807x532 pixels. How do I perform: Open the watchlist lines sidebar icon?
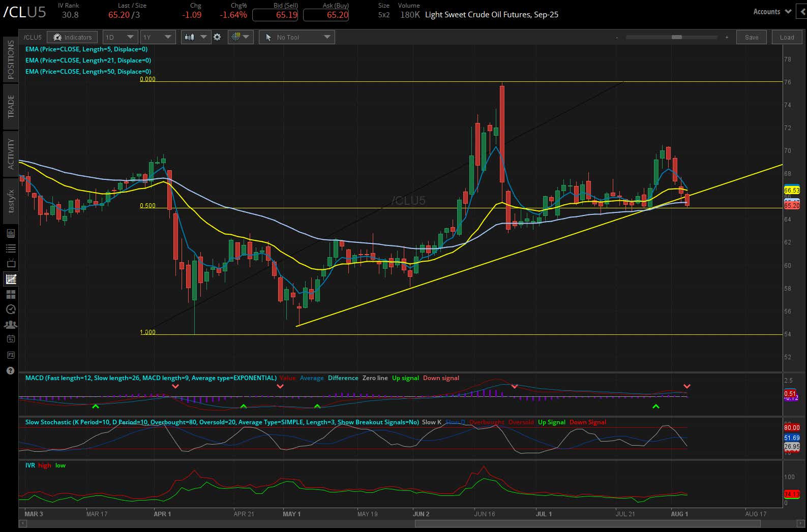coord(11,248)
